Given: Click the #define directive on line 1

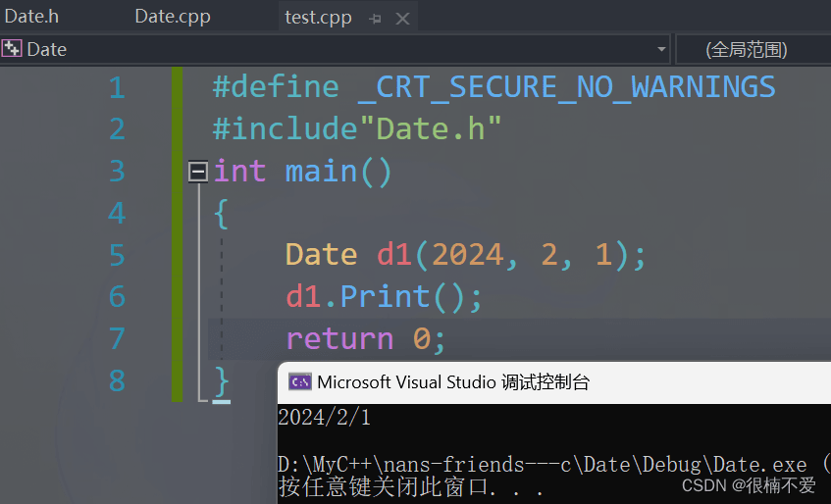Looking at the screenshot, I should (276, 87).
